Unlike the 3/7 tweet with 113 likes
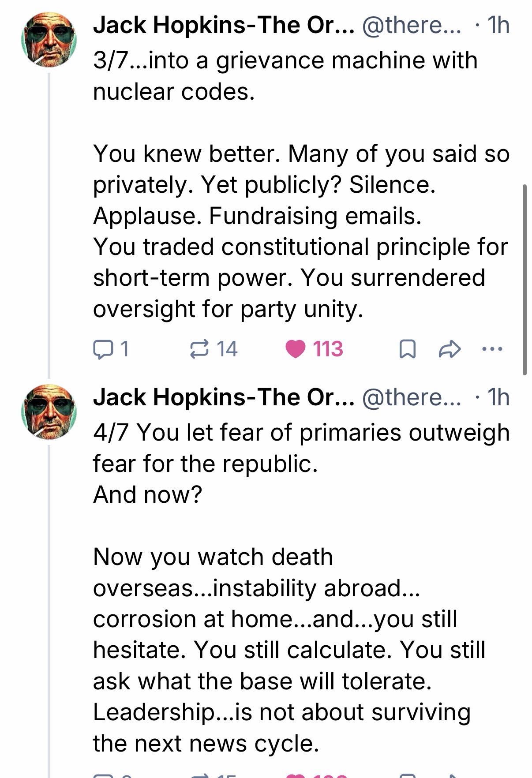The height and width of the screenshot is (778, 532). pos(296,349)
